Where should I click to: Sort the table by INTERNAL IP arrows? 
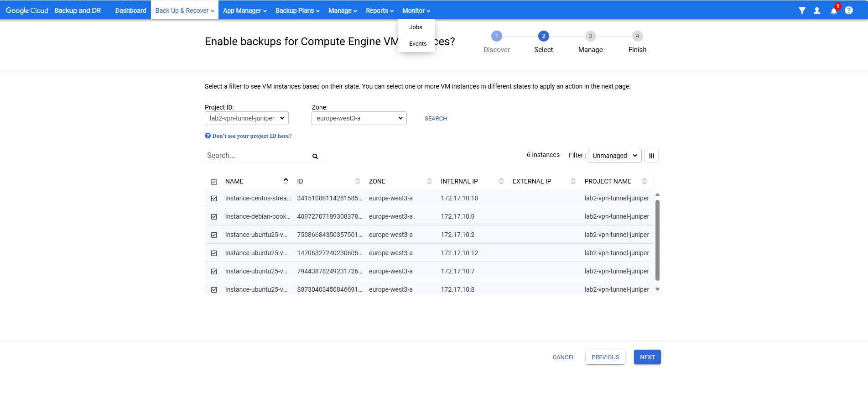tap(501, 181)
